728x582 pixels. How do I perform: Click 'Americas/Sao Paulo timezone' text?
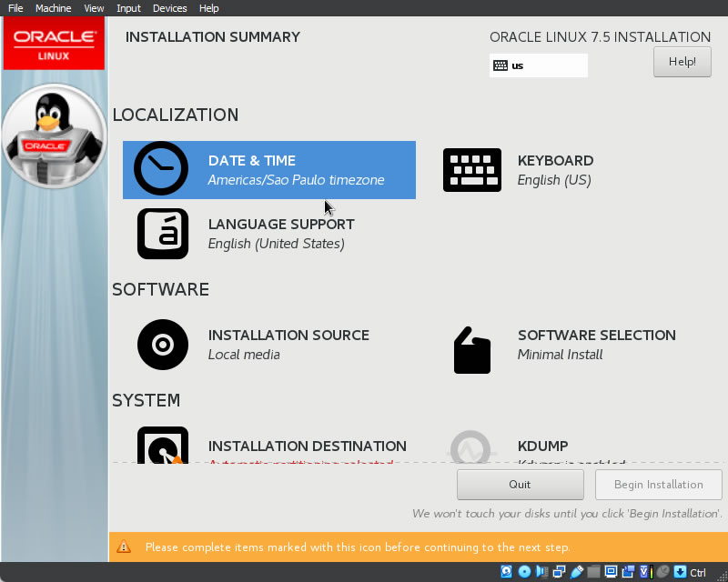coord(297,180)
